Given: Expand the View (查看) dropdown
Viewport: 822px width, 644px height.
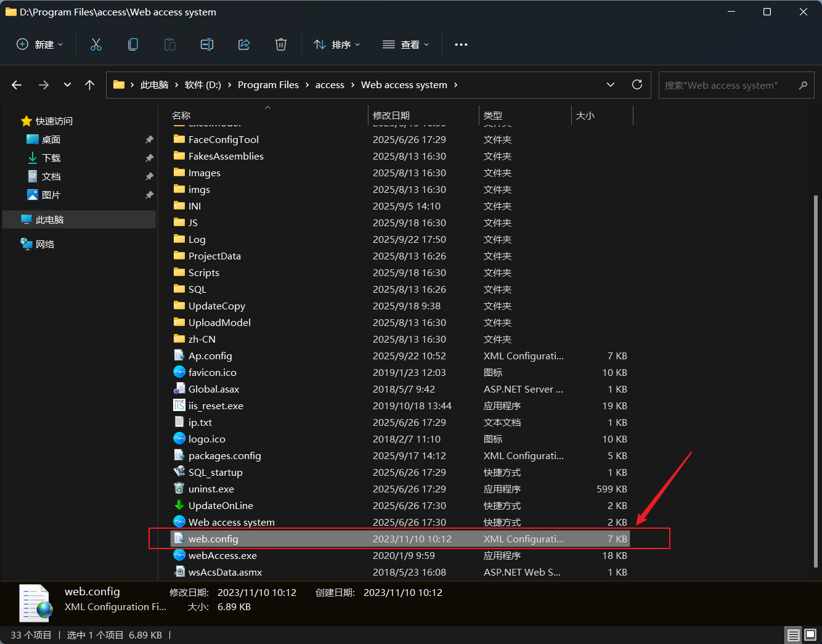Looking at the screenshot, I should pos(406,44).
